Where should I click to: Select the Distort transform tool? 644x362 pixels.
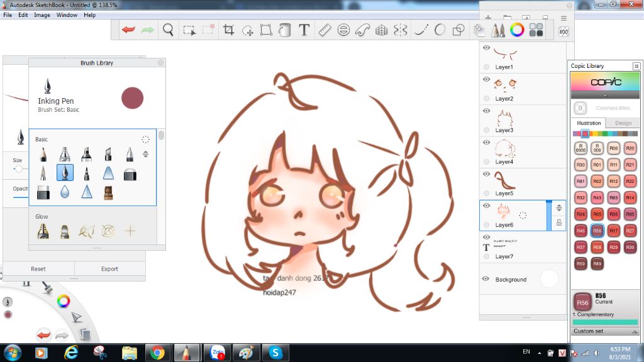[x=266, y=30]
